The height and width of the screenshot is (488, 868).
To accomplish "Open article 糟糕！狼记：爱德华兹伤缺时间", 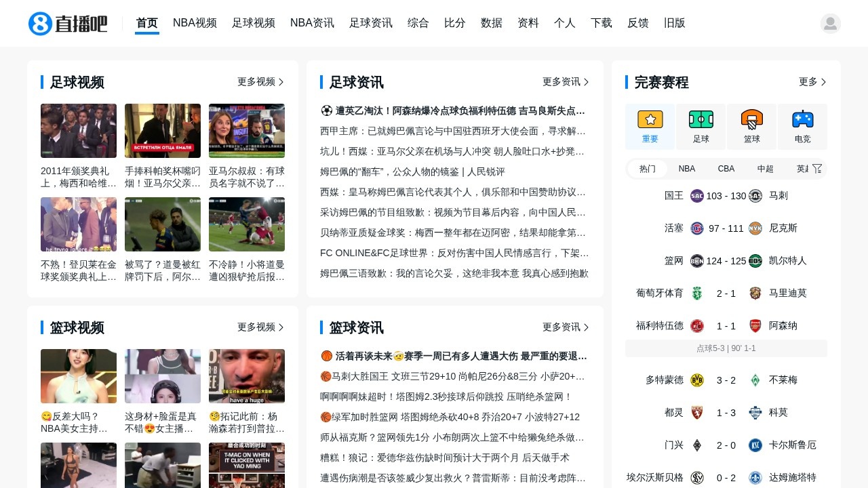I will (x=445, y=457).
